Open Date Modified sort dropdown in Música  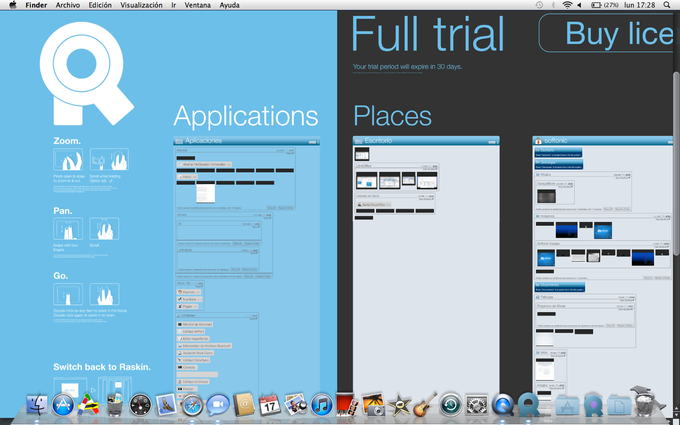624,177
